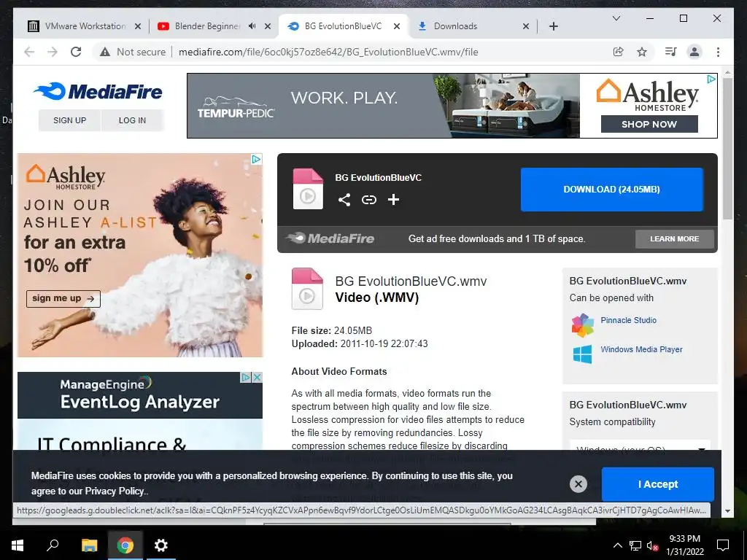The width and height of the screenshot is (747, 560).
Task: Click the AdChoices icon on the Ashley sidebar ad
Action: click(x=256, y=159)
